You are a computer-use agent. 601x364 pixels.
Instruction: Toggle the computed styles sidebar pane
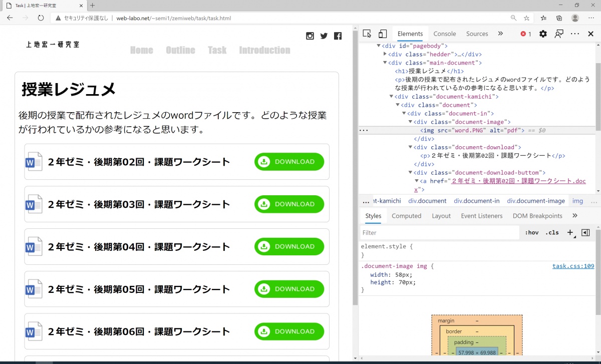point(585,232)
